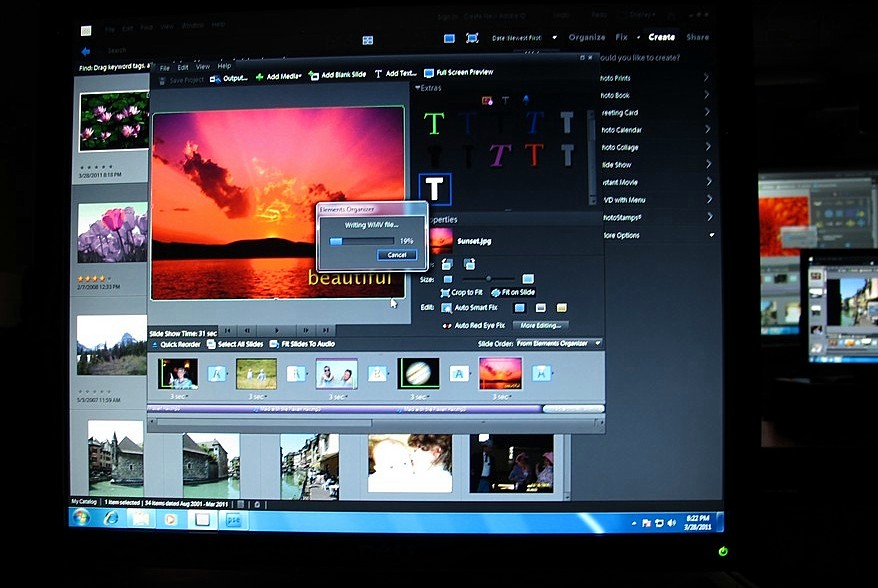Screen dimensions: 878x588
Task: Select the Jupiter planet slide thumbnail
Action: 418,373
